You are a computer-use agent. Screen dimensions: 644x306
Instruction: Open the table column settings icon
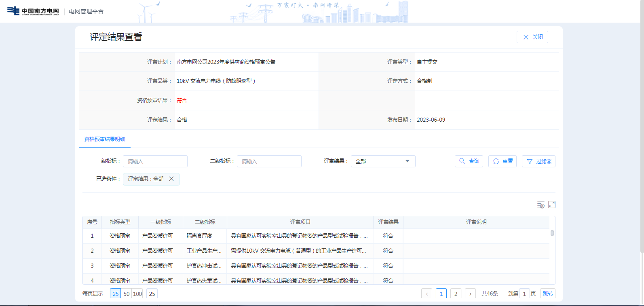[x=541, y=205]
